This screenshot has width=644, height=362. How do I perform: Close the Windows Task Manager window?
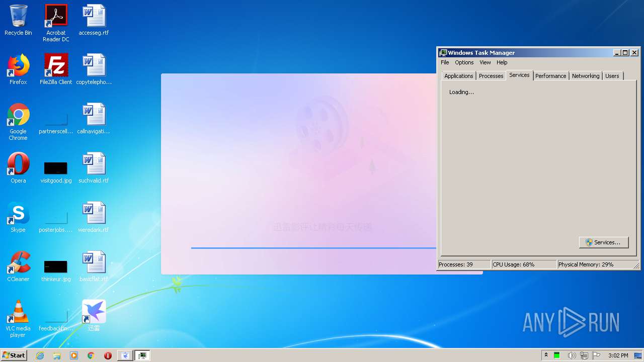634,53
